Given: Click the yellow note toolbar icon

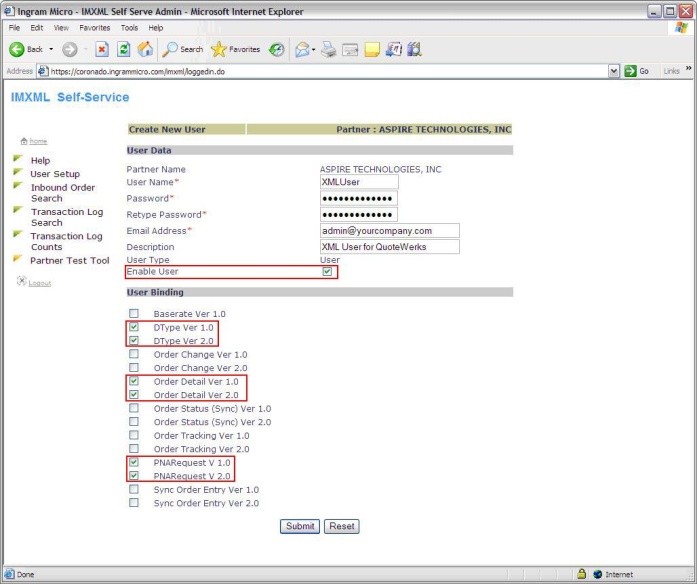Looking at the screenshot, I should pyautogui.click(x=372, y=49).
